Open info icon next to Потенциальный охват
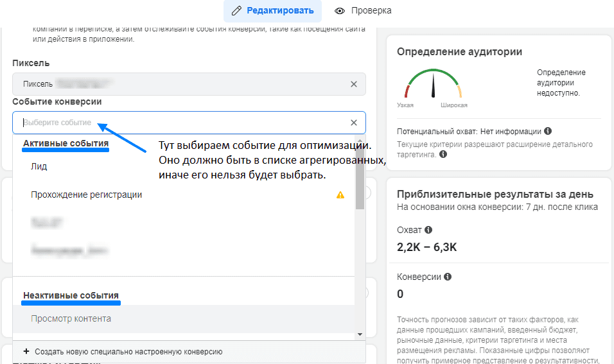 coord(548,131)
